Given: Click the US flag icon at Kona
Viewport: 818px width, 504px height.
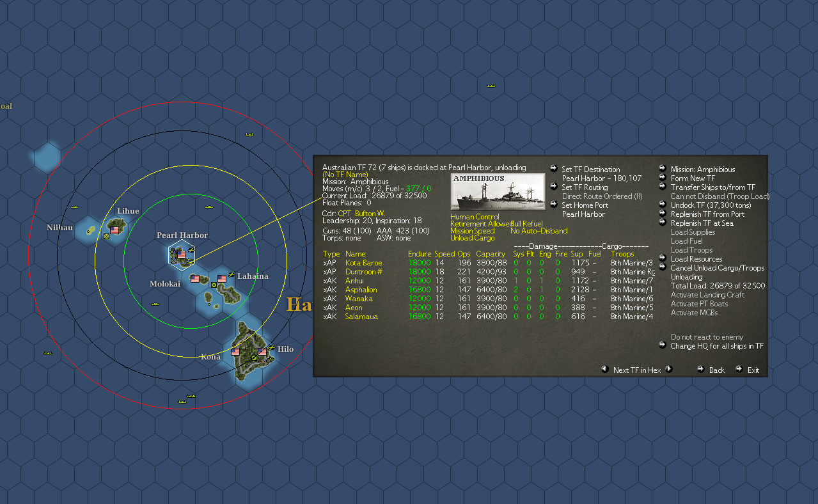Looking at the screenshot, I should coord(235,351).
